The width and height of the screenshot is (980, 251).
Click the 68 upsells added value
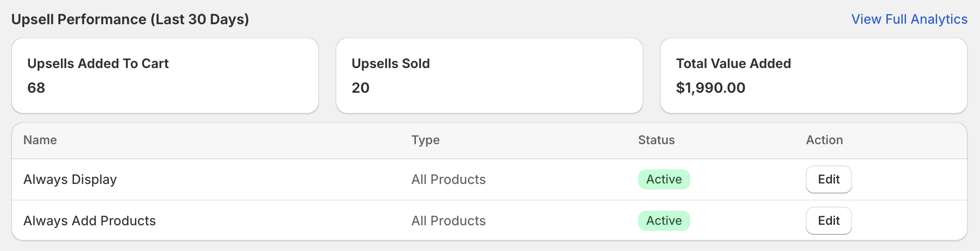36,88
